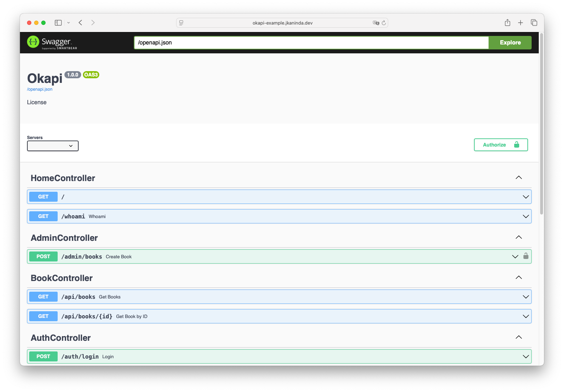Click the /auth/login path text
Screen dimensions: 564x392
pyautogui.click(x=80, y=356)
